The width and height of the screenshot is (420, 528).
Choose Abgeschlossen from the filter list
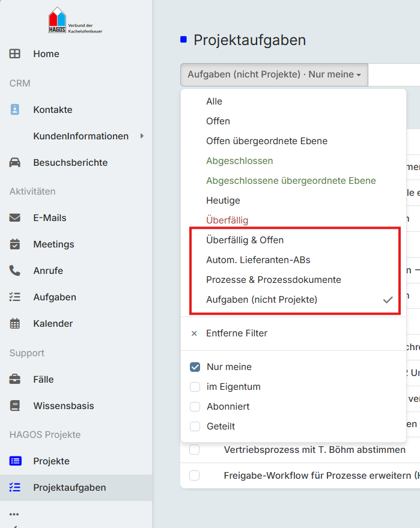pyautogui.click(x=240, y=161)
